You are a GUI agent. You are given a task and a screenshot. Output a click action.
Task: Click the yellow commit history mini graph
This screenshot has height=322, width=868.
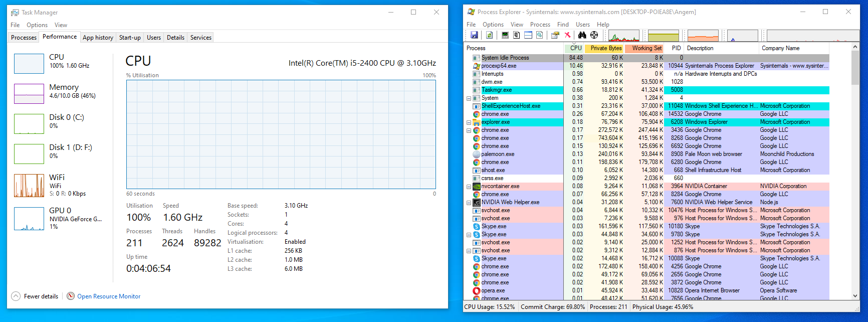click(x=664, y=36)
